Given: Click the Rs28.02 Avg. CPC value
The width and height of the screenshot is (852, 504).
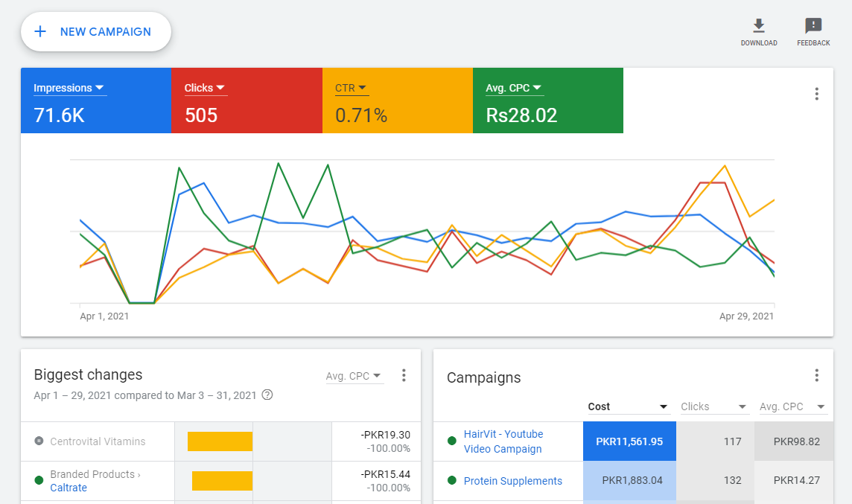Looking at the screenshot, I should coord(521,115).
